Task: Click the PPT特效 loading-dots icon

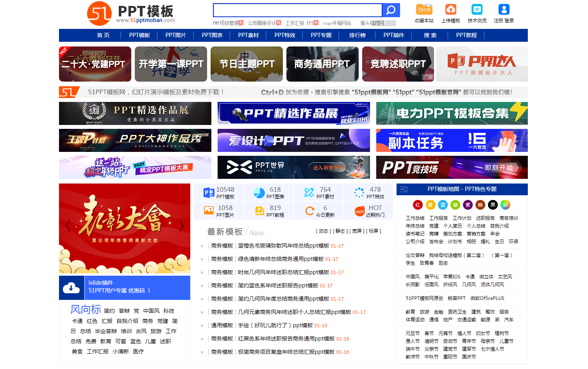Action: [x=359, y=192]
